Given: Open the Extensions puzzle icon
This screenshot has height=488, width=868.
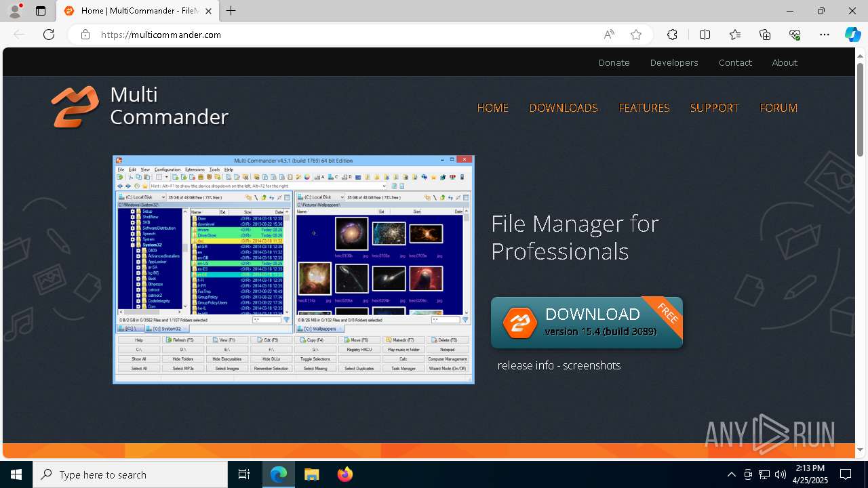Looking at the screenshot, I should tap(672, 35).
